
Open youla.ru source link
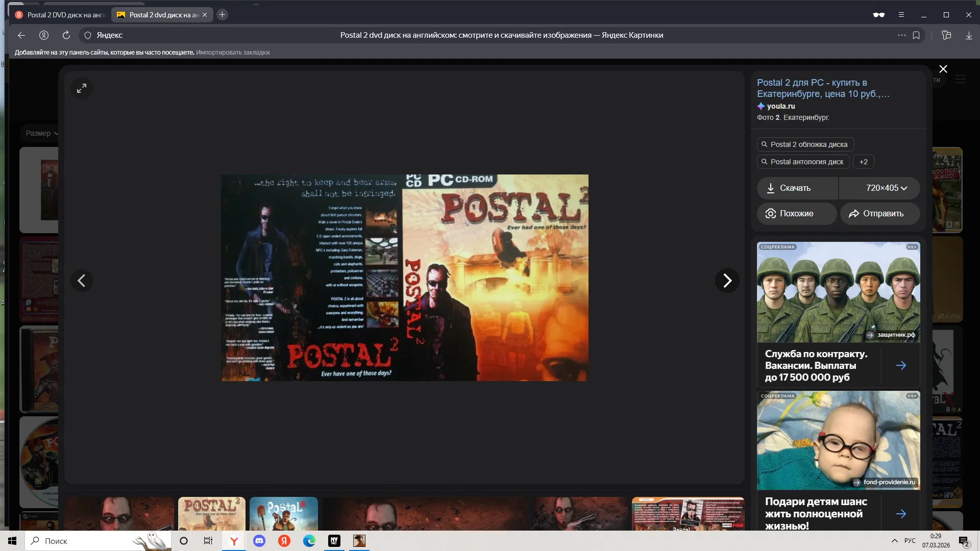[x=780, y=106]
